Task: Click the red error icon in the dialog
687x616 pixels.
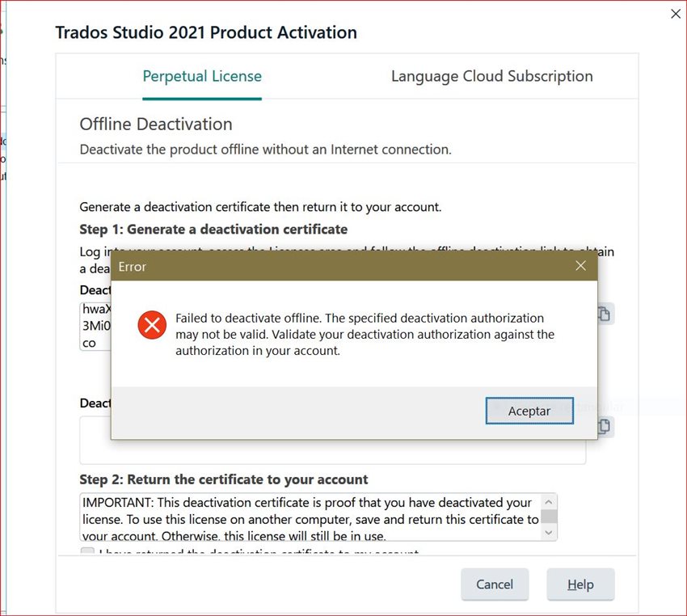Action: (x=152, y=326)
